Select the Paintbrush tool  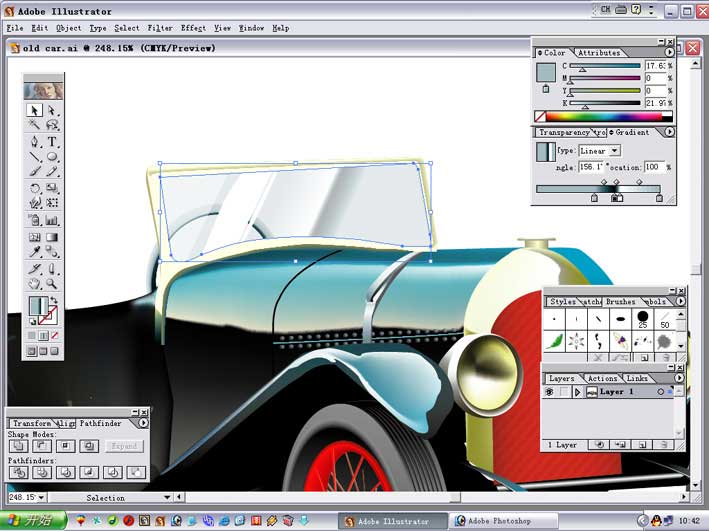click(34, 171)
